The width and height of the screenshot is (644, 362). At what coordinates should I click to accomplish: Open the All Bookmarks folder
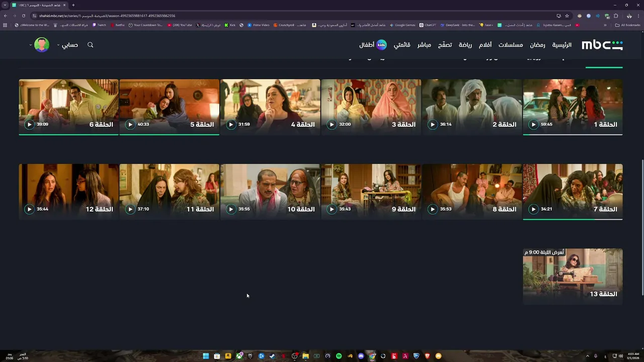pos(627,25)
